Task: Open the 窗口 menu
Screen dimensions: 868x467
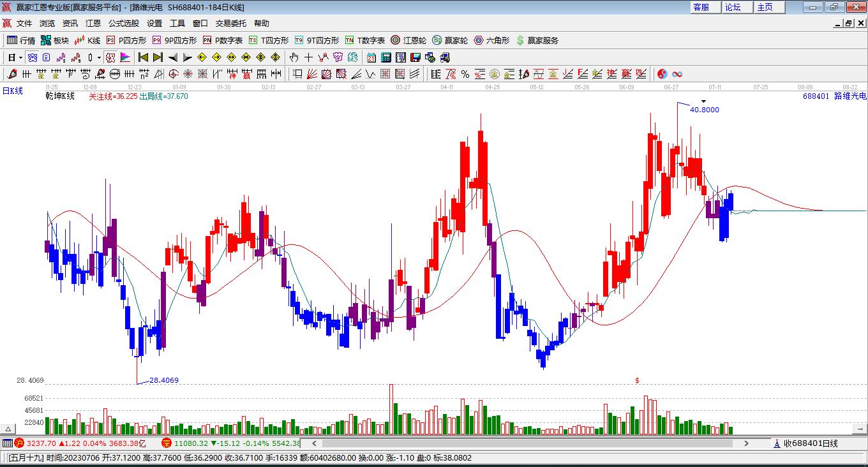Action: [200, 23]
